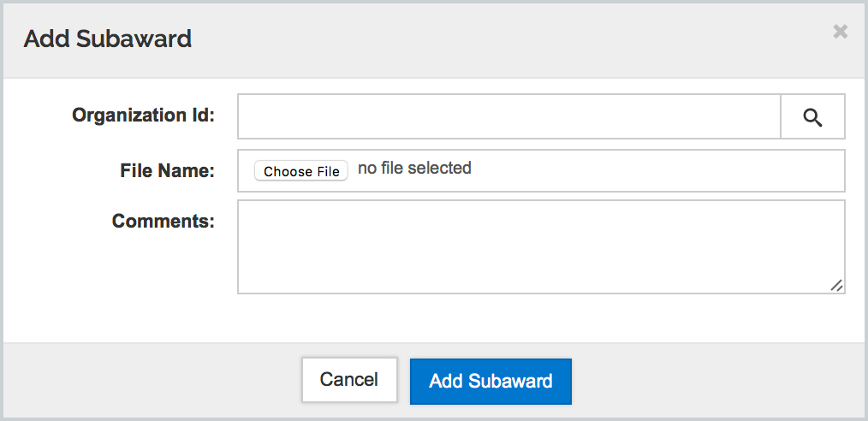Click the footer area right of Add Subaward button
The image size is (868, 421).
719,380
